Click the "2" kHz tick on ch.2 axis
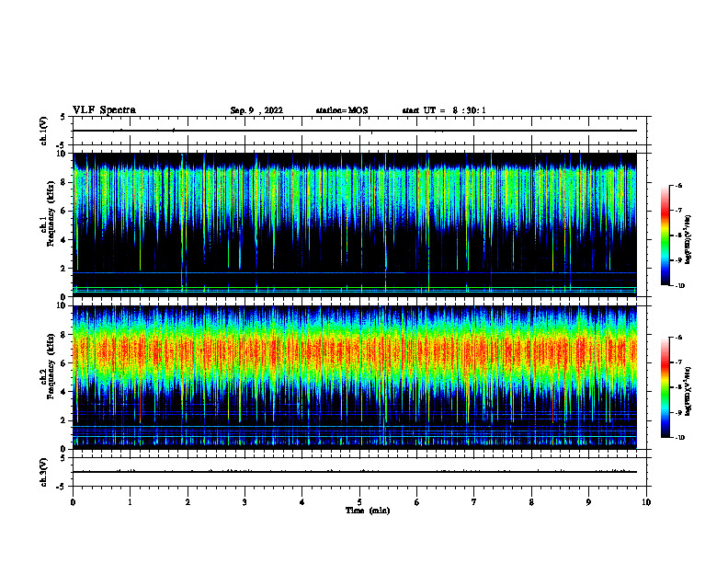The height and width of the screenshot is (563, 728). click(x=63, y=420)
